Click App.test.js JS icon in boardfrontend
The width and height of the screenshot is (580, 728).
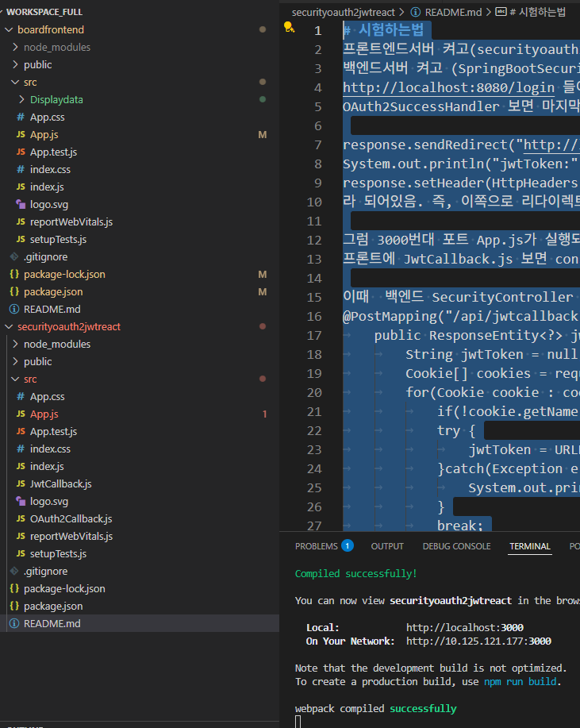21,152
